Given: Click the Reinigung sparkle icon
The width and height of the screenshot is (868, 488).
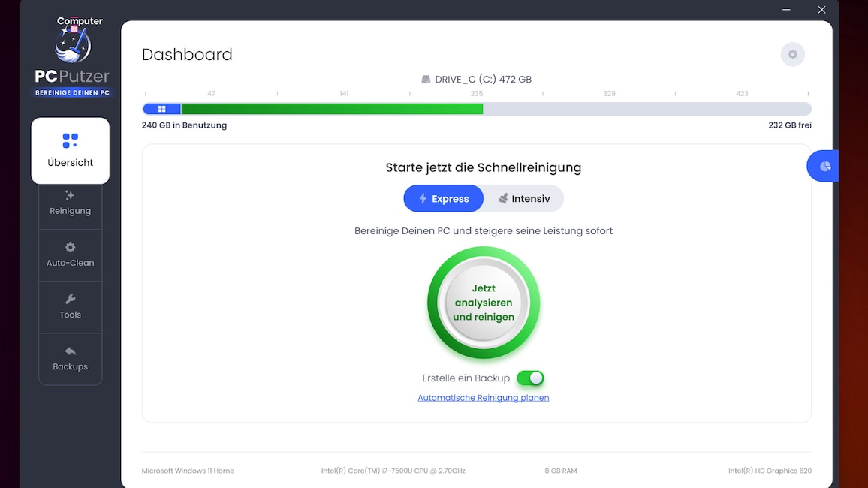Looking at the screenshot, I should pos(70,195).
